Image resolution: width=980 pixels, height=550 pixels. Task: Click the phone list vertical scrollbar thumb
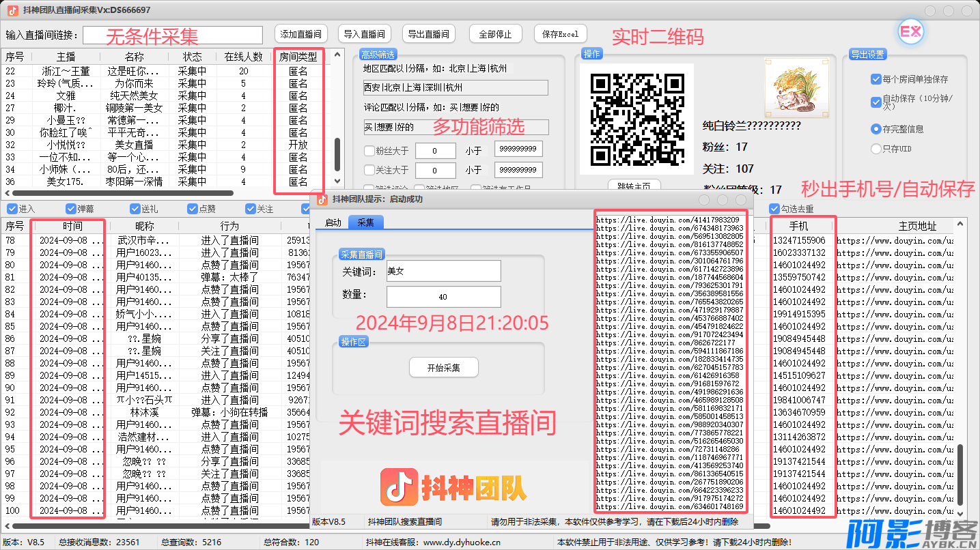click(x=960, y=476)
